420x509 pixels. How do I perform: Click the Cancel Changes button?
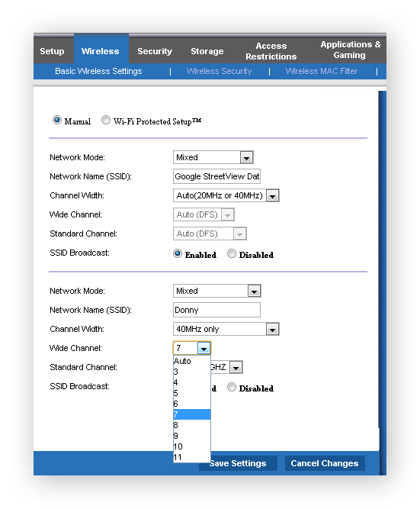[325, 463]
